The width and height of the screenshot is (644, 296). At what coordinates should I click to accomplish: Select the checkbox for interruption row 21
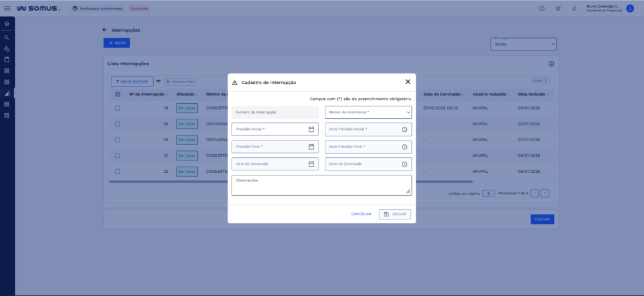118,155
